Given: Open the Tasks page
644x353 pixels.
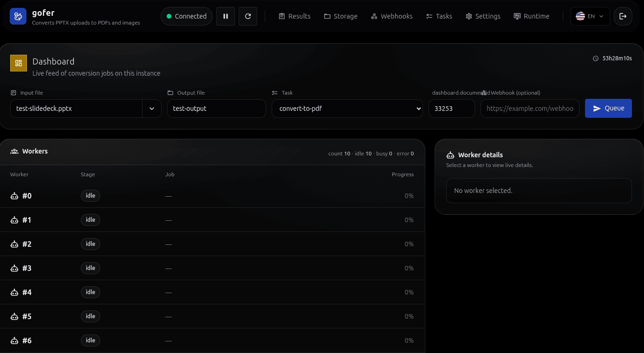Looking at the screenshot, I should click(x=439, y=16).
